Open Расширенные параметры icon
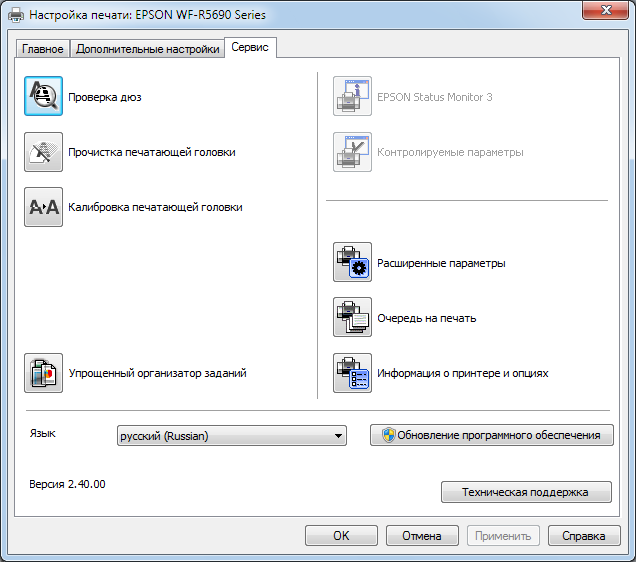The width and height of the screenshot is (636, 562). click(352, 262)
